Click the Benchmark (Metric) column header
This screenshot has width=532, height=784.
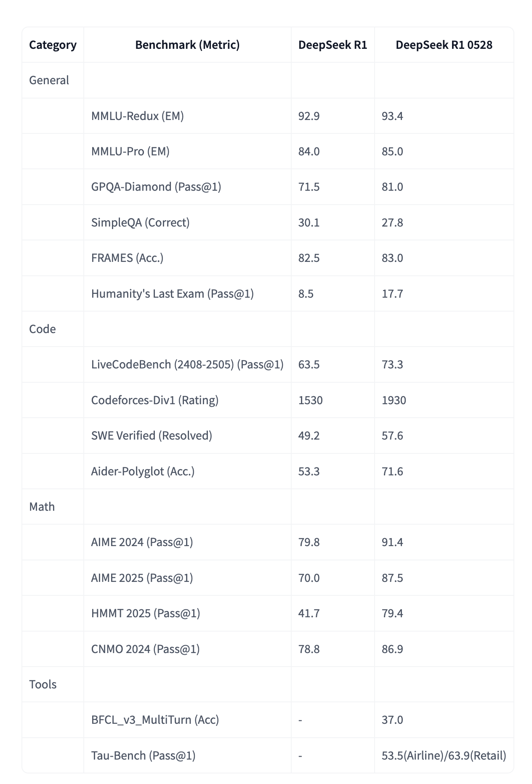tap(187, 45)
